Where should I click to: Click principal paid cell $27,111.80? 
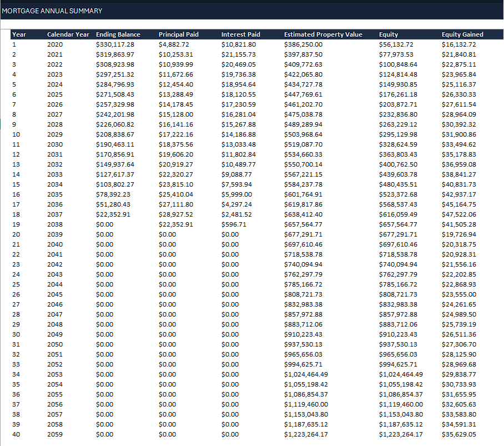click(175, 204)
